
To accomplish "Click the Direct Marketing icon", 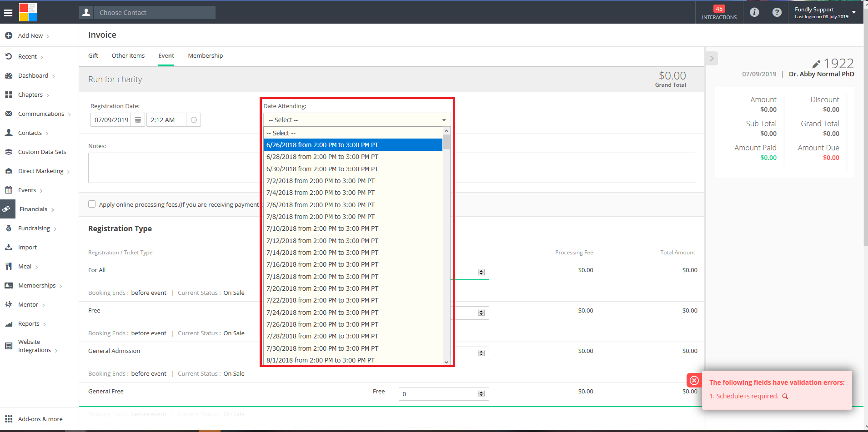I will pyautogui.click(x=9, y=171).
